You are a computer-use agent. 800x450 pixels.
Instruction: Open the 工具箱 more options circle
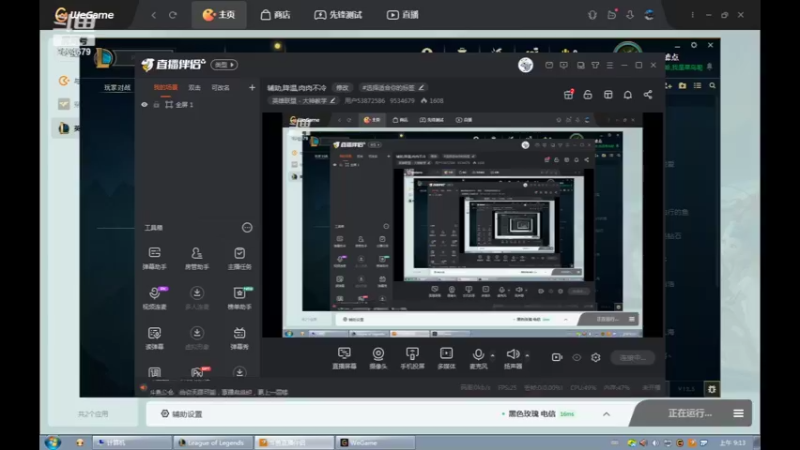(x=247, y=228)
